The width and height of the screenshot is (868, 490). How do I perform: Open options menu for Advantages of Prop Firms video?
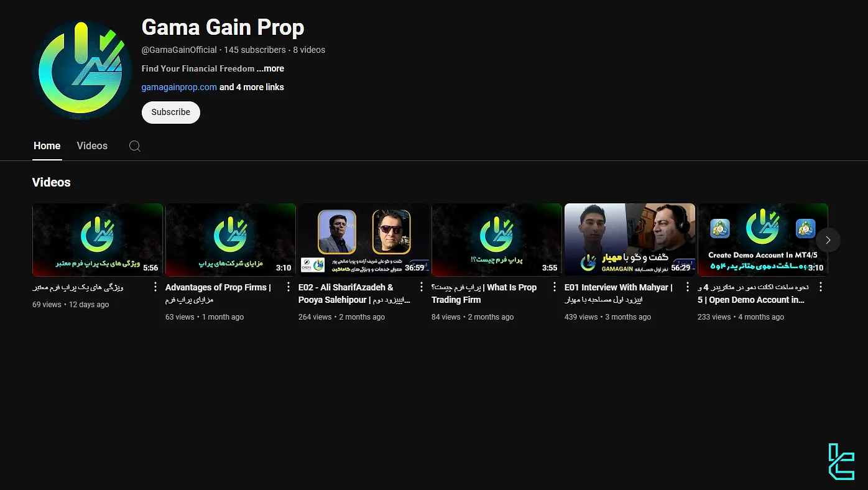[x=288, y=287]
